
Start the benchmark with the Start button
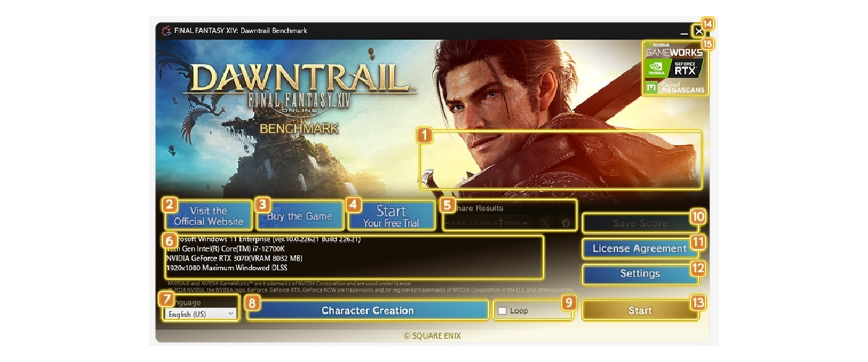click(640, 311)
